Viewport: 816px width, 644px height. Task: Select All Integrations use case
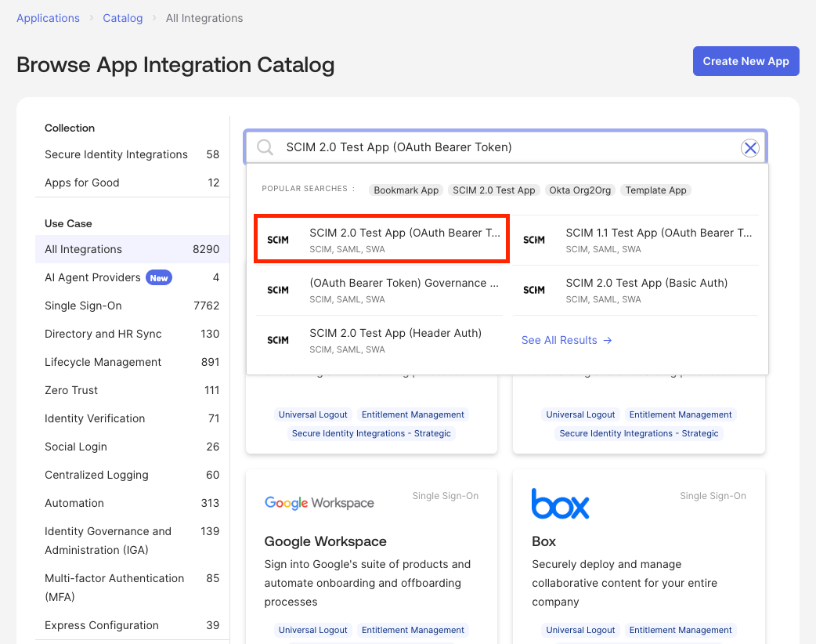coord(132,249)
